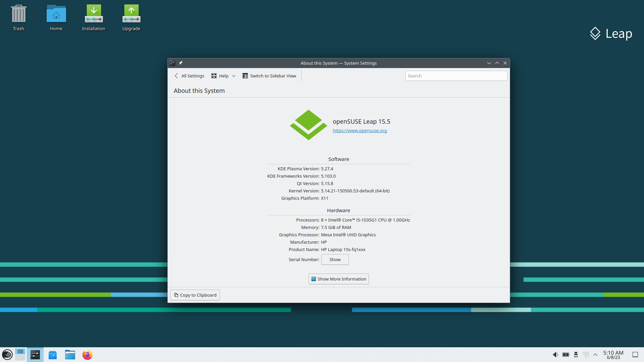Click Show More Information
This screenshot has width=644, height=362.
[338, 279]
